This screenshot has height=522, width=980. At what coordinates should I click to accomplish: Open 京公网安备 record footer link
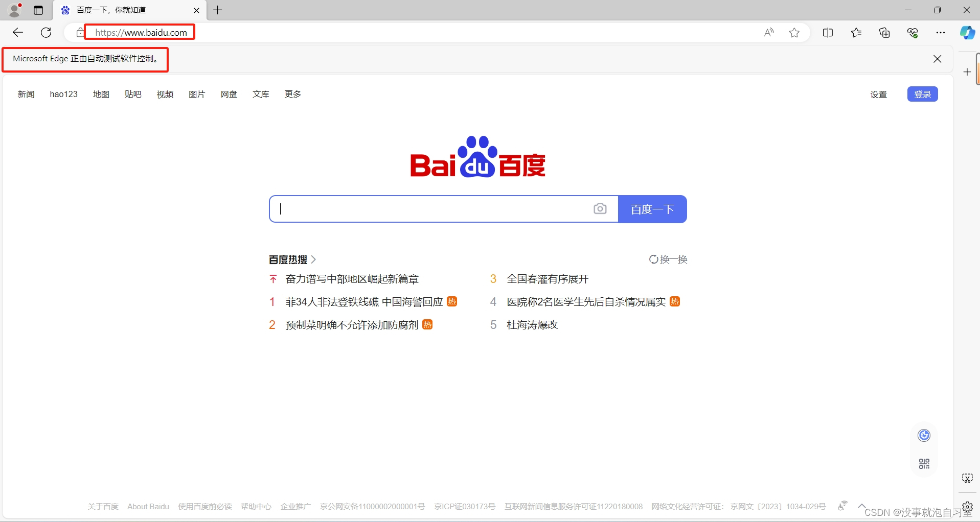tap(372, 507)
